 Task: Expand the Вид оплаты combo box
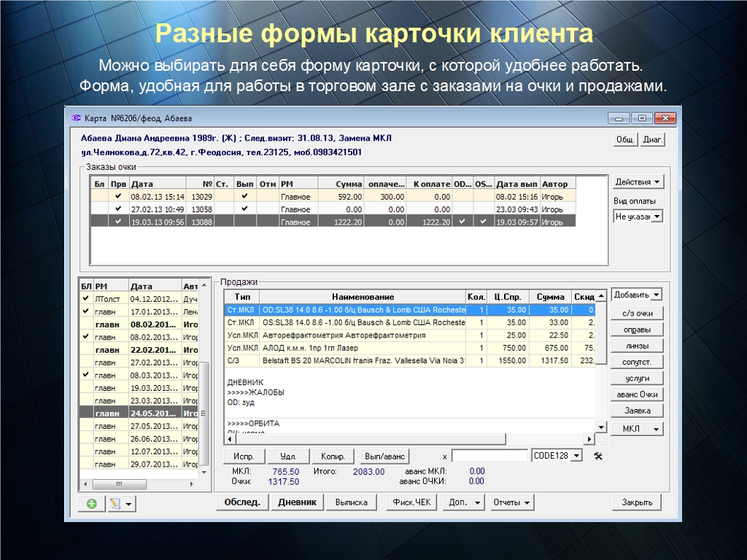[x=656, y=217]
